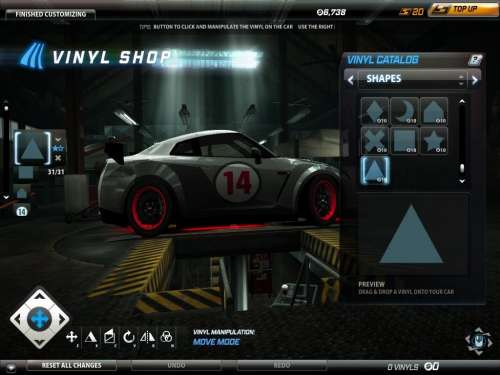This screenshot has height=375, width=500.
Task: Go to previous vinyl category
Action: (x=351, y=80)
